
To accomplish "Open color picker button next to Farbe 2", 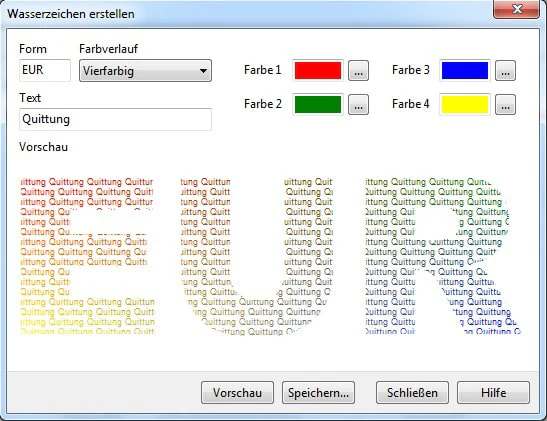I will [358, 105].
